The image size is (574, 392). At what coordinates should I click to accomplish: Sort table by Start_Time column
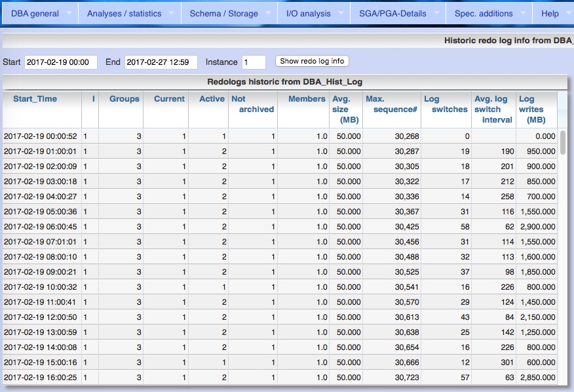(35, 99)
